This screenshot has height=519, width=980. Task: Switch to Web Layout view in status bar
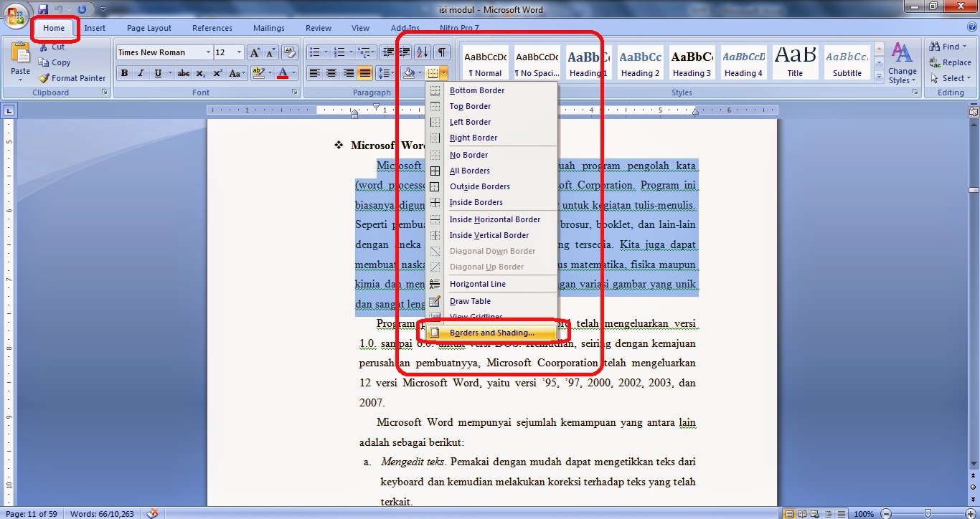click(814, 513)
